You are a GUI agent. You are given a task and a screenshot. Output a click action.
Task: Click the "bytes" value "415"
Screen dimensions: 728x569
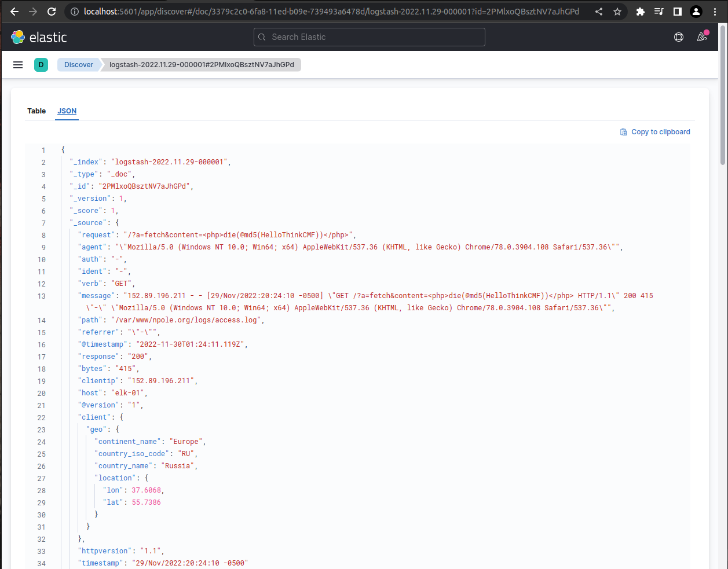point(126,369)
